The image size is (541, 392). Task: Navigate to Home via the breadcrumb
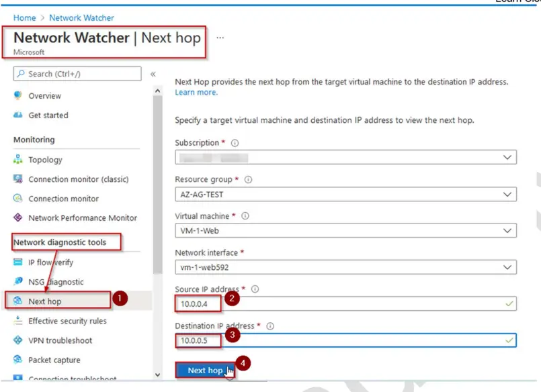[24, 17]
